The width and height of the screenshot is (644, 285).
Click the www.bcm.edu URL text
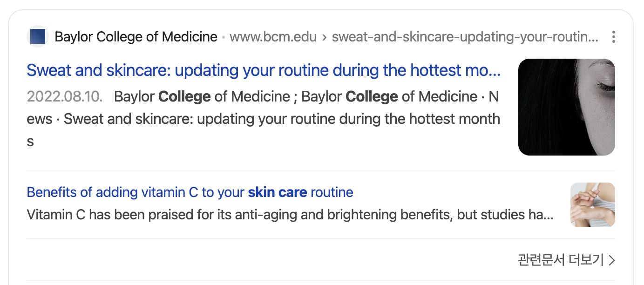(x=273, y=36)
